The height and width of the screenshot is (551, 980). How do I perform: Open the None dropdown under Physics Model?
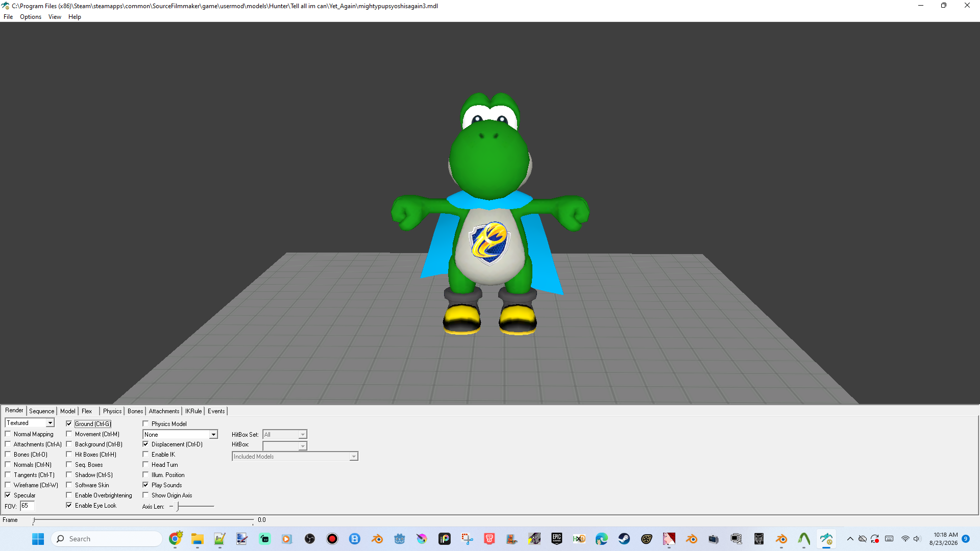(180, 435)
